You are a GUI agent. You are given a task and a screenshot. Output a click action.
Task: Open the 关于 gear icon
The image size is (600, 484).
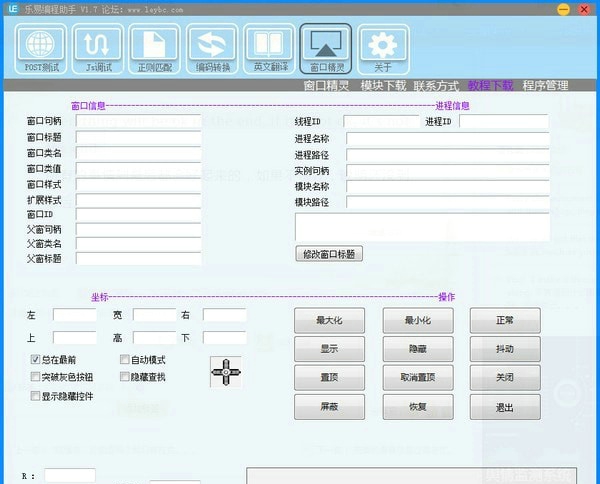382,50
